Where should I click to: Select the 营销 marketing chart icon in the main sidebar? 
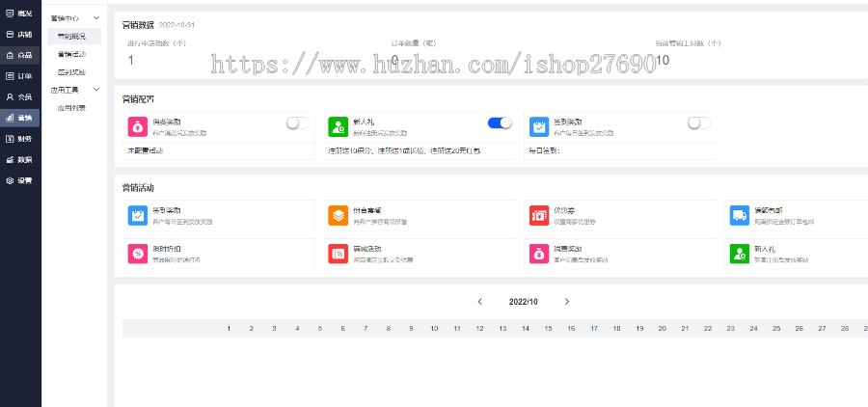coord(10,118)
